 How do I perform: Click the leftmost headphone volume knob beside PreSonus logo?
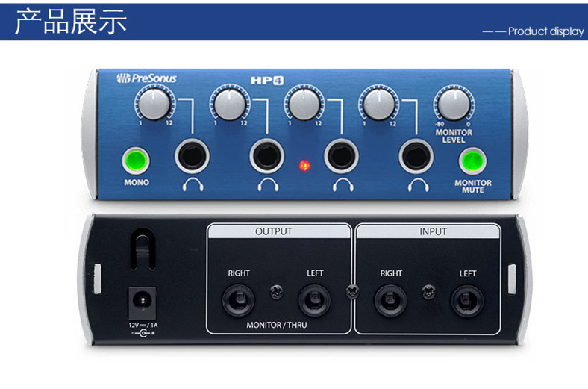click(154, 104)
